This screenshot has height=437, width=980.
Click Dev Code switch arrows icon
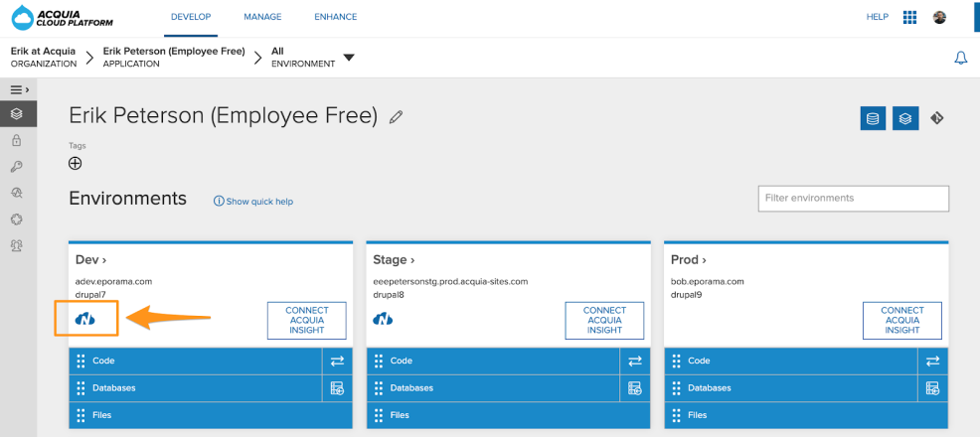[338, 361]
